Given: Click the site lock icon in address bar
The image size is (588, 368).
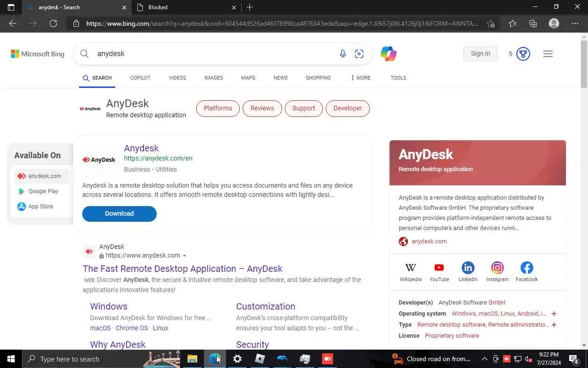Looking at the screenshot, I should coord(76,23).
